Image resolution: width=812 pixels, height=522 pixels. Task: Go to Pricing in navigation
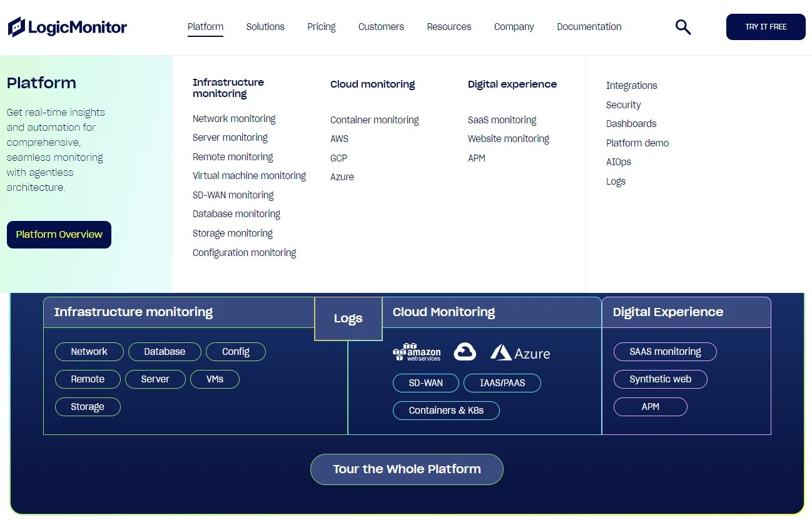(322, 27)
